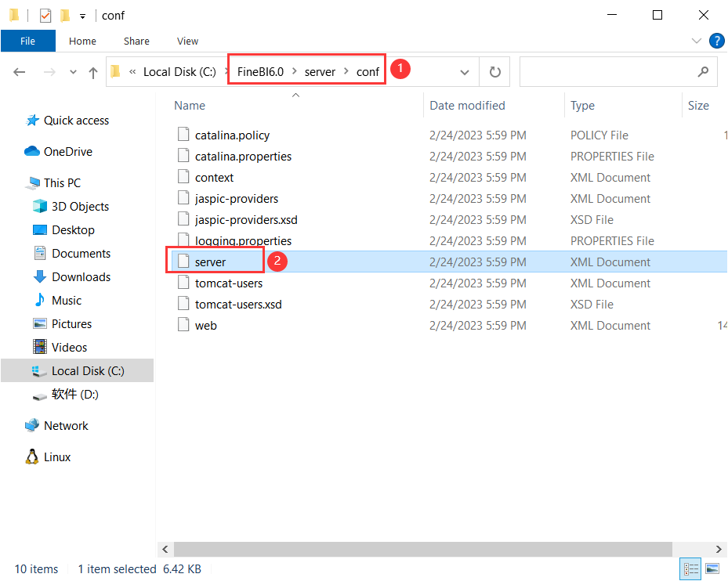Screen dimensions: 728x581
Task: Go up to the parent folder
Action: tap(92, 71)
